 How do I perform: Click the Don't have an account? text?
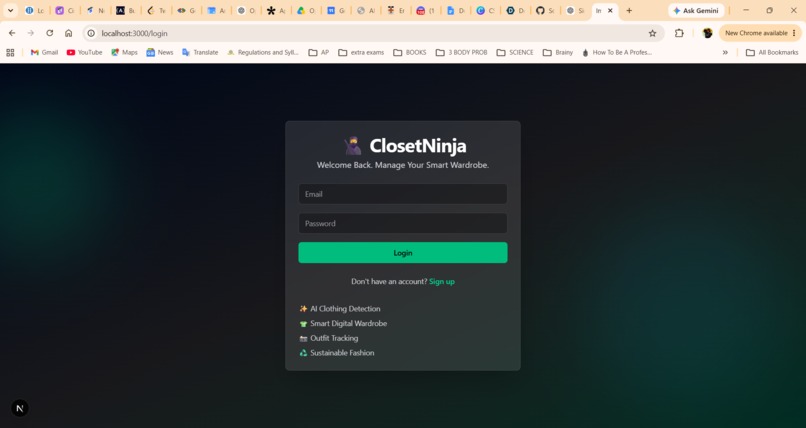389,281
